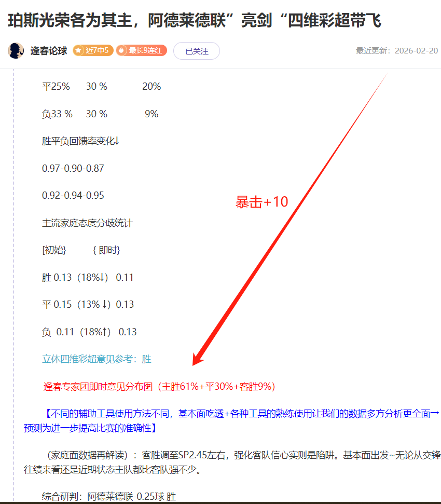The width and height of the screenshot is (441, 504).
Task: Click the 胜平负回馈率变化 heading
Action: pos(80,141)
